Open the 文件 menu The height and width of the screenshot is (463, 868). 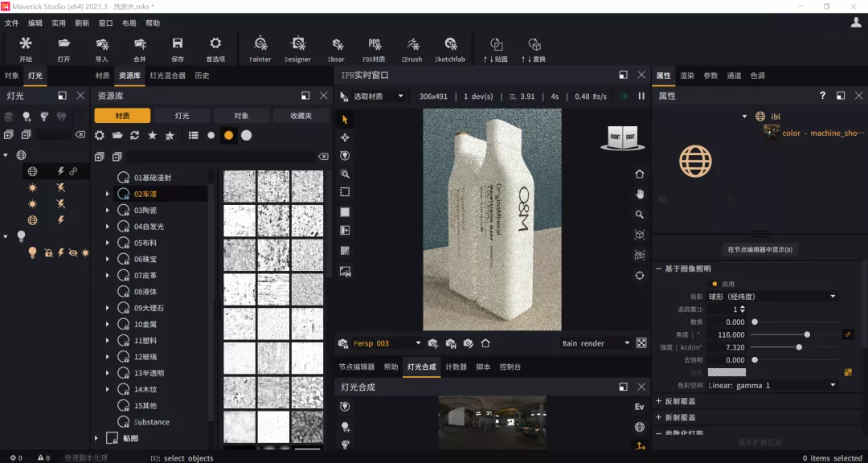coord(11,23)
